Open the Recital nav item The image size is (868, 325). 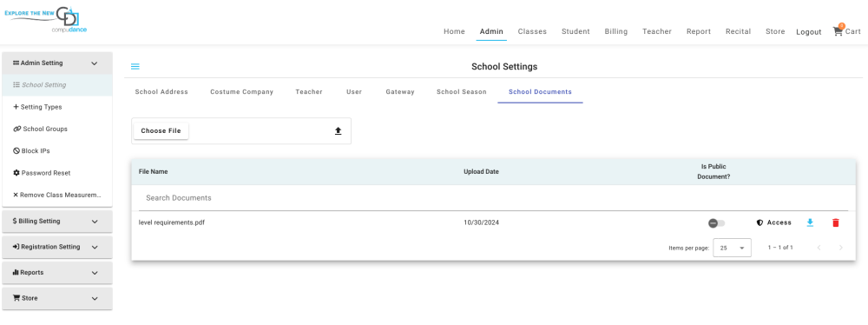(x=739, y=31)
